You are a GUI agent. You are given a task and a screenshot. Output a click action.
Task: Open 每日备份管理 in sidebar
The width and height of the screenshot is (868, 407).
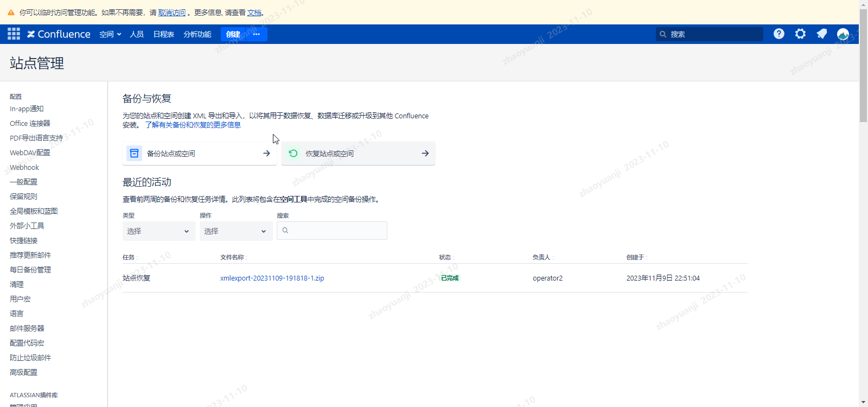pyautogui.click(x=30, y=270)
